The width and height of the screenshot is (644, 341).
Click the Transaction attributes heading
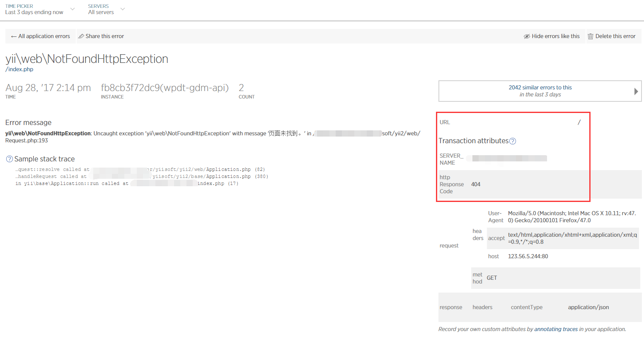pyautogui.click(x=474, y=141)
